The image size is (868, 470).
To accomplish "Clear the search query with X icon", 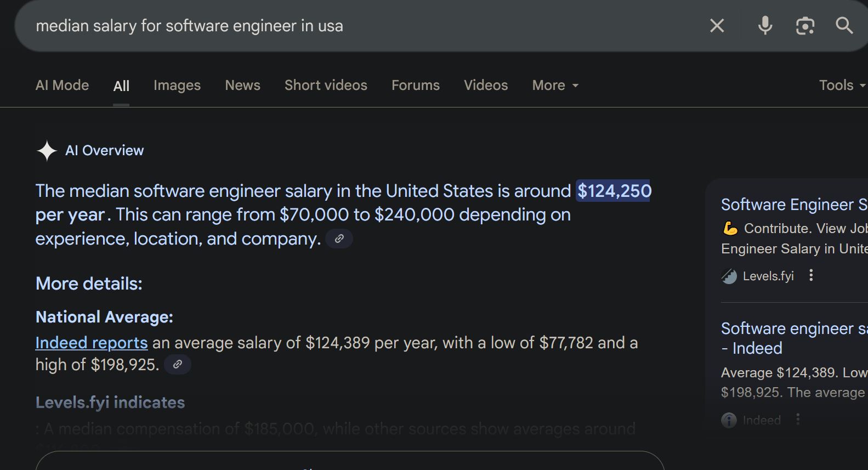I will point(717,25).
